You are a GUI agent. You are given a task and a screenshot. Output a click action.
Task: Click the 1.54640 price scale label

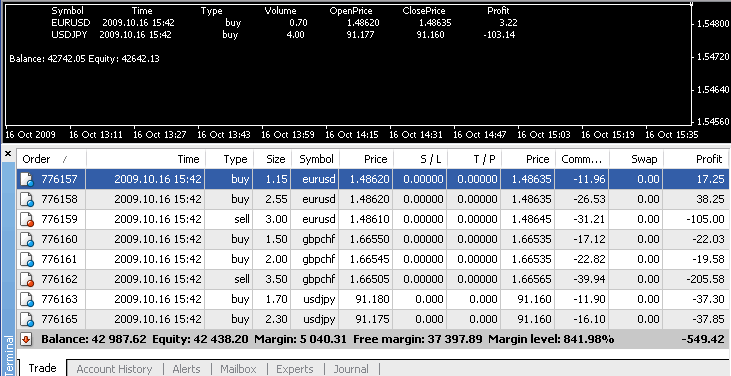pyautogui.click(x=712, y=89)
